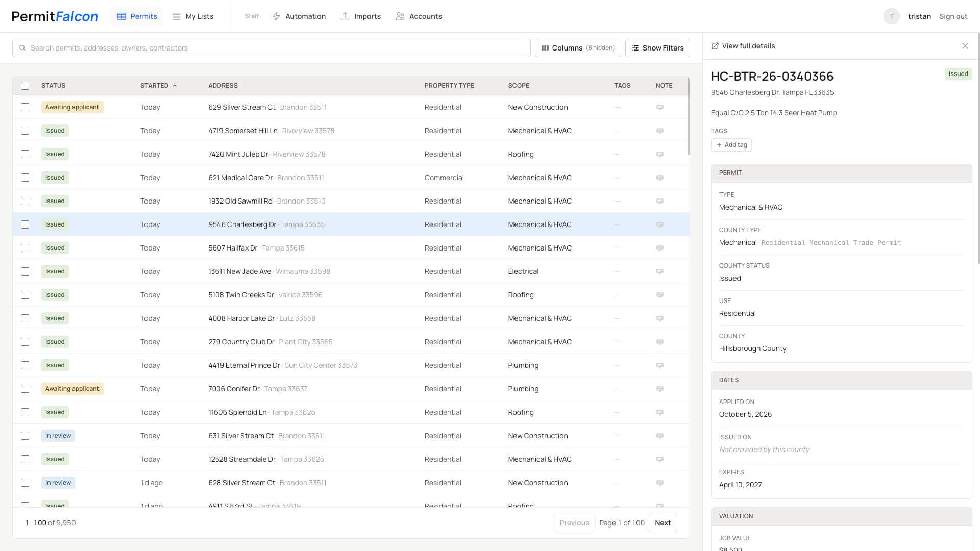Open note icon for 7420 Mint Julep Dr
Screen dimensions: 980x551
659,154
